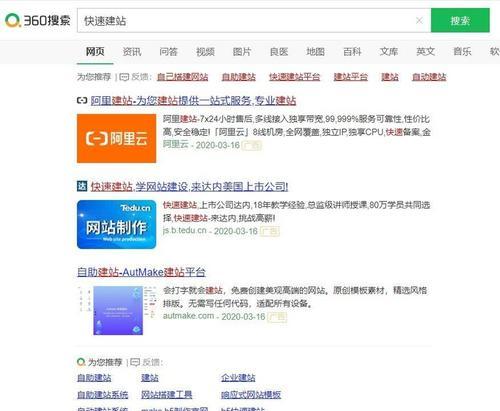This screenshot has width=500, height=411.
Task: Select the 网页 tab
Action: tap(95, 52)
